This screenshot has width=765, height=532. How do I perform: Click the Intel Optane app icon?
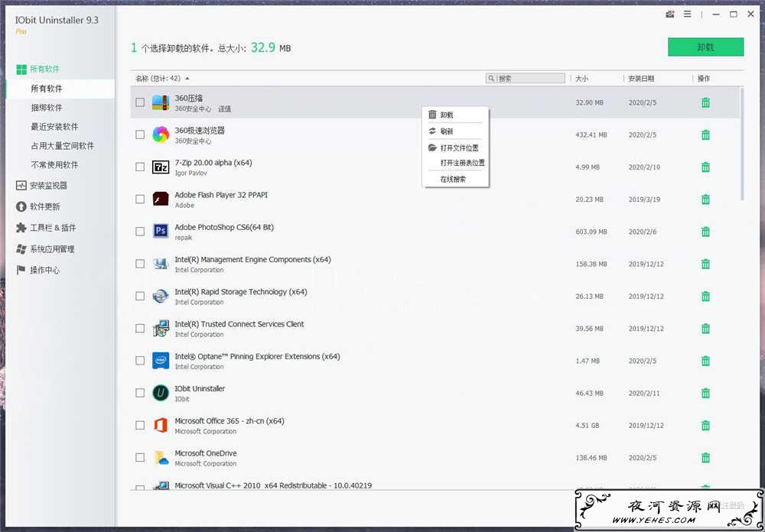(161, 361)
